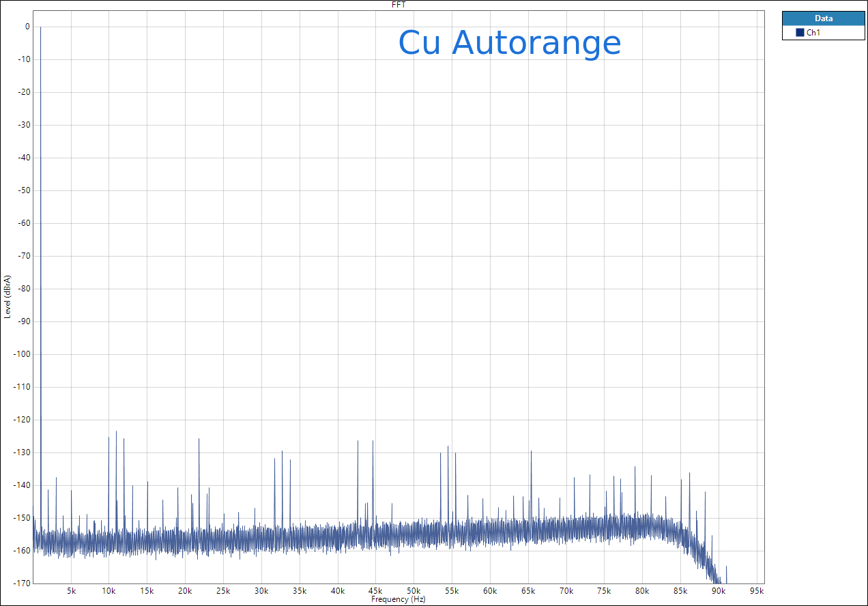Click the -130 label on the level axis
This screenshot has height=606, width=868.
(x=22, y=452)
